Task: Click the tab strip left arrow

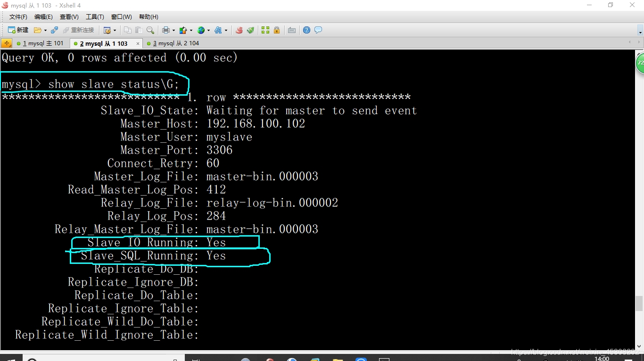Action: click(630, 43)
